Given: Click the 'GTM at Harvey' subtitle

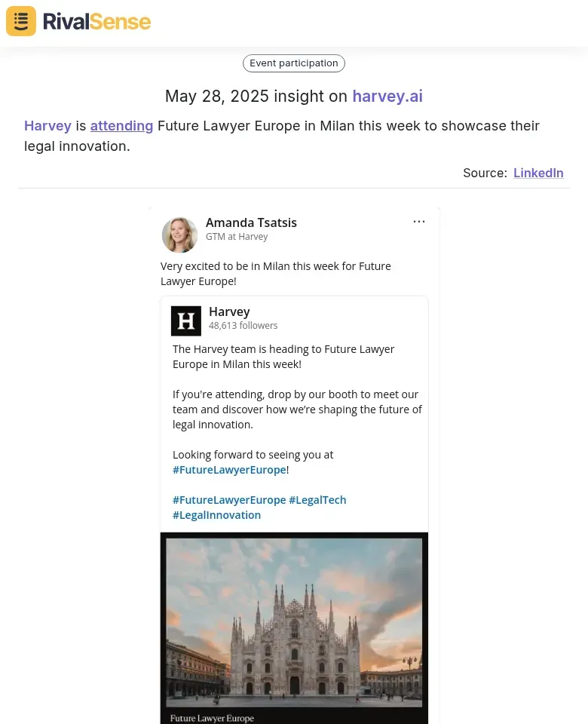Looking at the screenshot, I should point(237,236).
